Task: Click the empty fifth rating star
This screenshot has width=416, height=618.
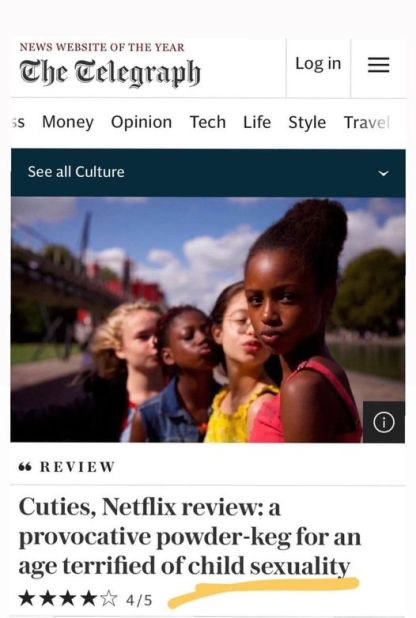Action: (x=109, y=599)
